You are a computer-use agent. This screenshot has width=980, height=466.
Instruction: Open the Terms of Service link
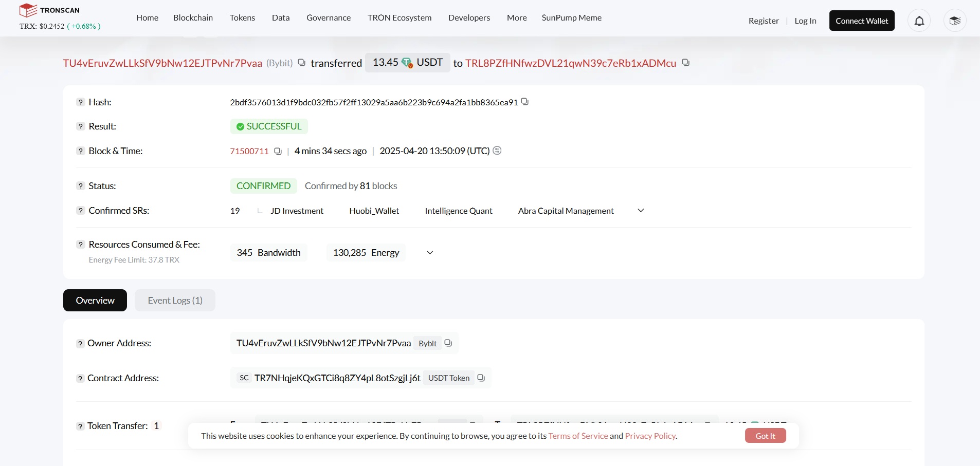coord(578,436)
